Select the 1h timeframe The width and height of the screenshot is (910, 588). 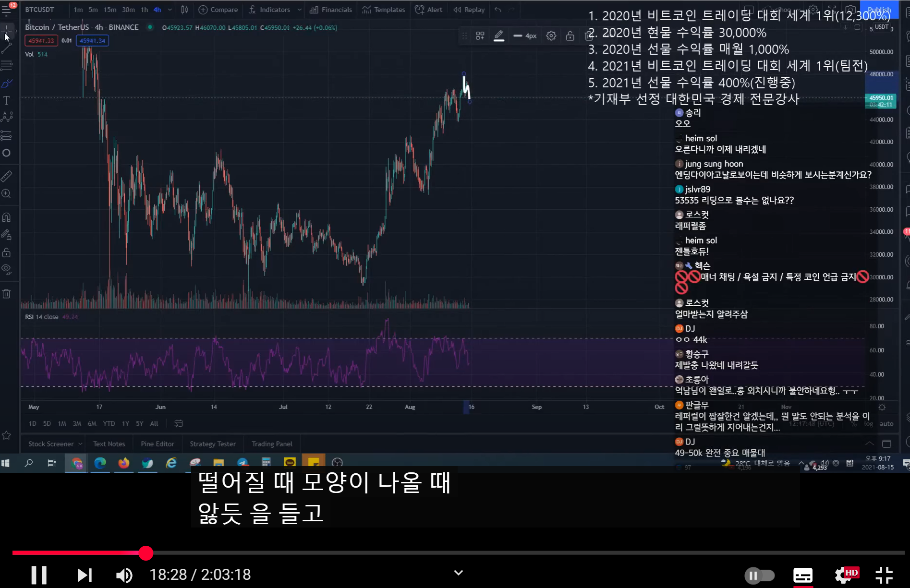point(145,10)
